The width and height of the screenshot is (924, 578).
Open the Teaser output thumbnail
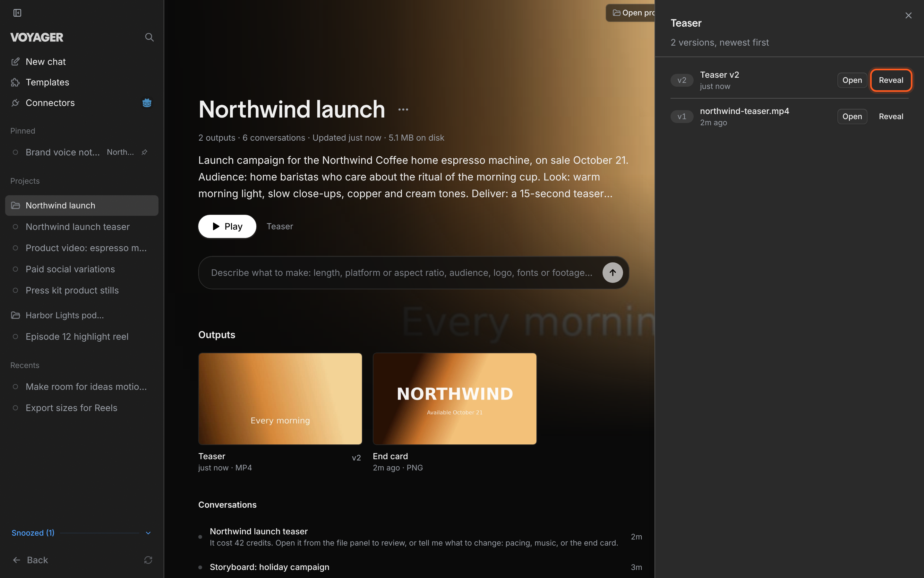(x=280, y=399)
